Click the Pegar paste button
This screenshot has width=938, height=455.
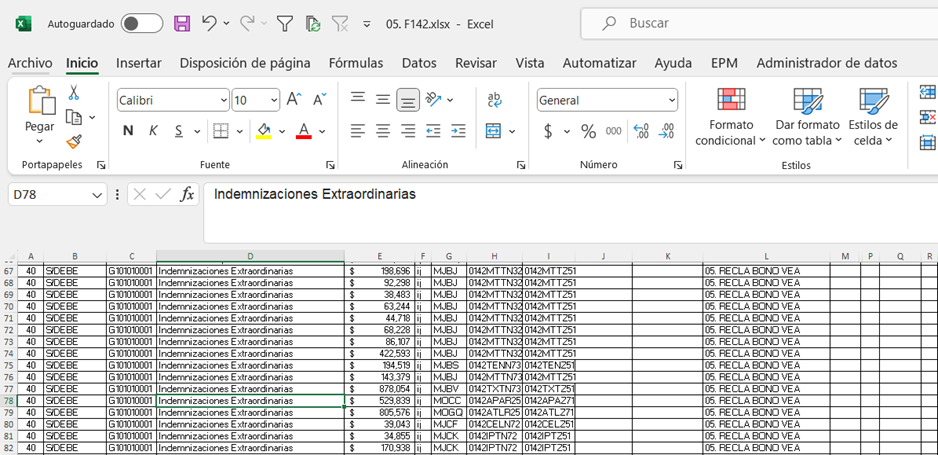pos(40,110)
